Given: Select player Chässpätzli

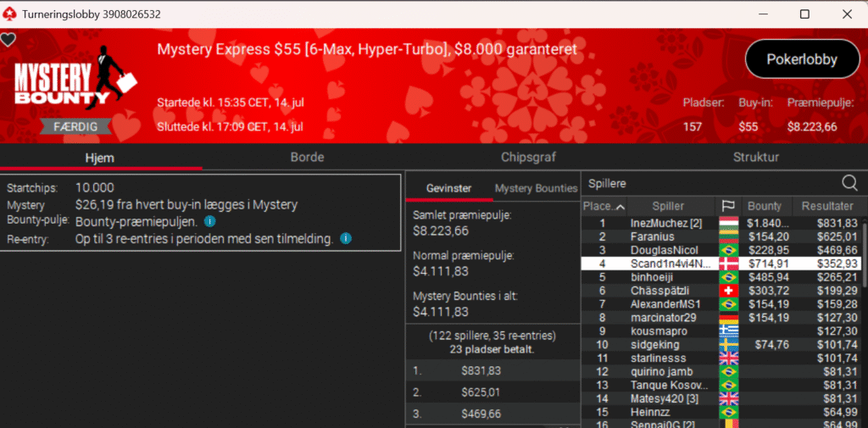Looking at the screenshot, I should (x=721, y=291).
